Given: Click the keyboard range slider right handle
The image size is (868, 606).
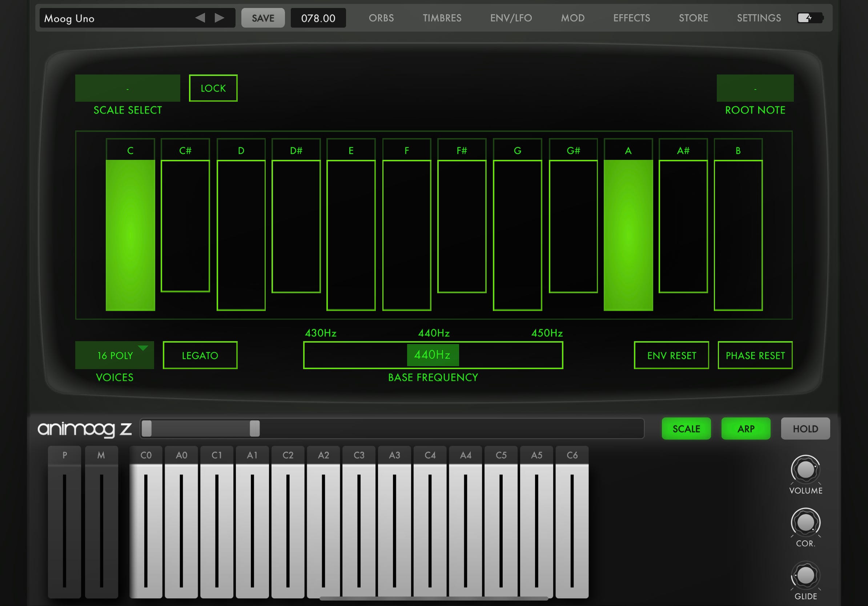Looking at the screenshot, I should coord(255,428).
